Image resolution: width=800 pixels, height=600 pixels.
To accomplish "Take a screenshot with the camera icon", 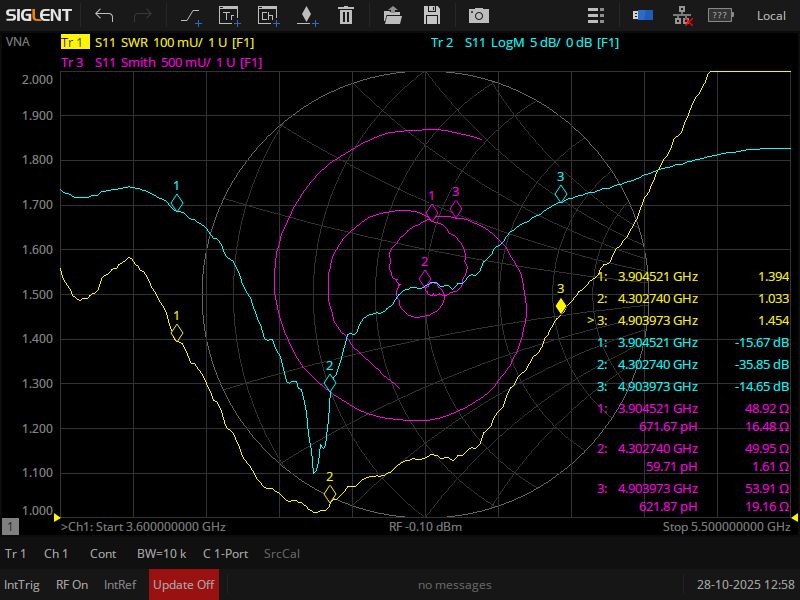I will (x=479, y=15).
